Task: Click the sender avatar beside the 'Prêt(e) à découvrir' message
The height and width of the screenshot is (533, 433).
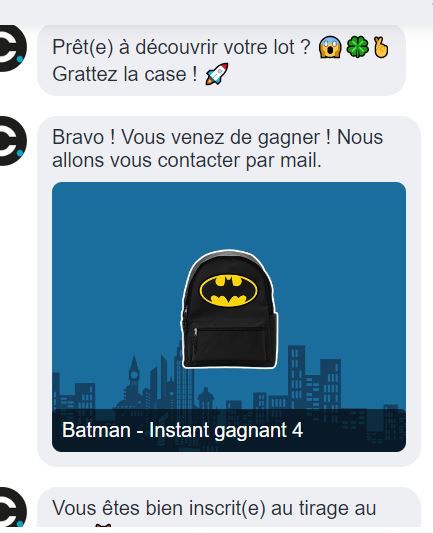Action: tap(12, 48)
